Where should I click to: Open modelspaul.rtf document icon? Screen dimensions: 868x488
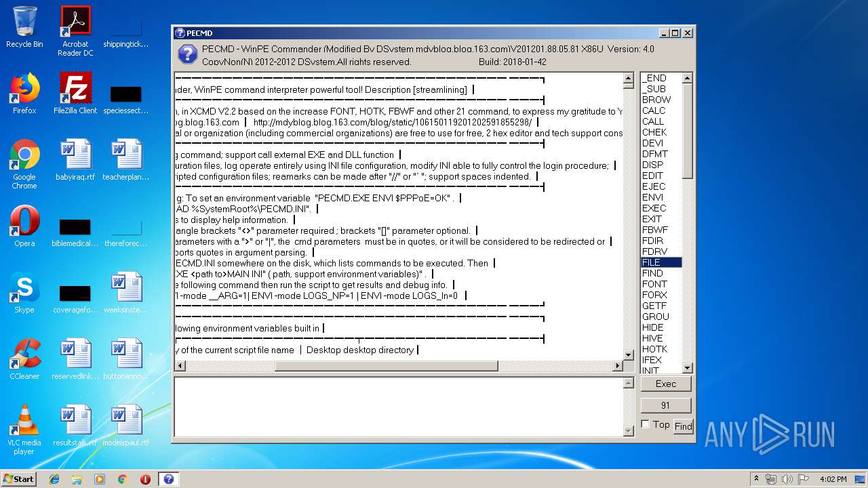[x=126, y=426]
